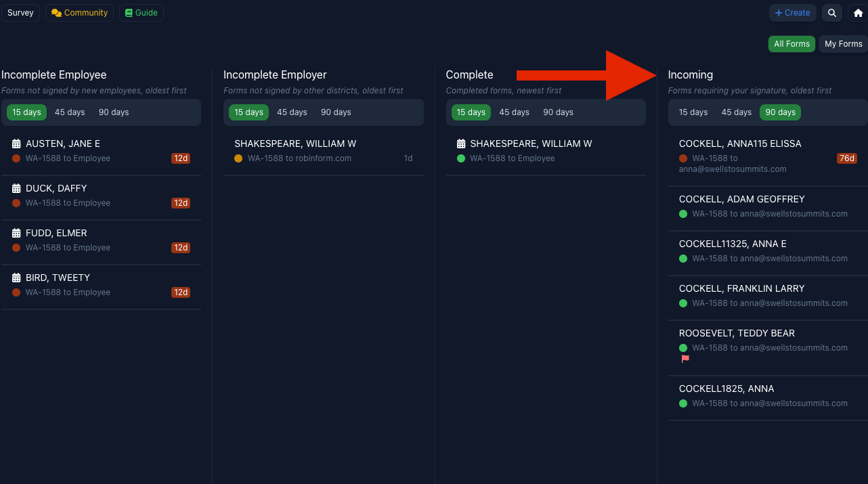Select 45 days in Complete column
The height and width of the screenshot is (484, 868).
[x=515, y=112]
